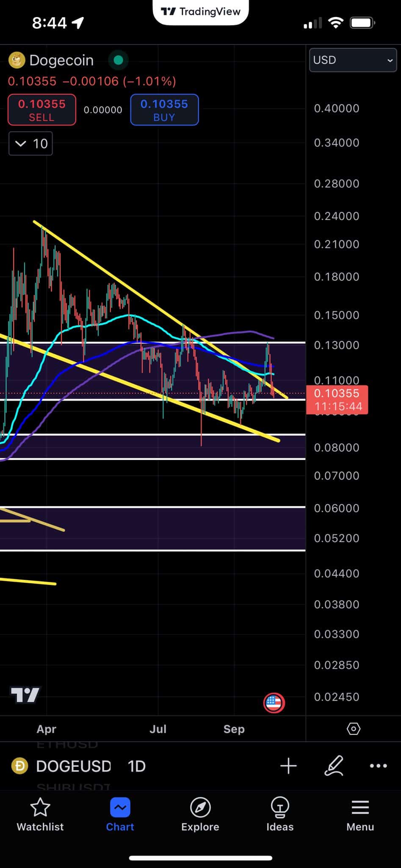Image resolution: width=401 pixels, height=868 pixels.
Task: Select the Chart tab
Action: pos(120,815)
